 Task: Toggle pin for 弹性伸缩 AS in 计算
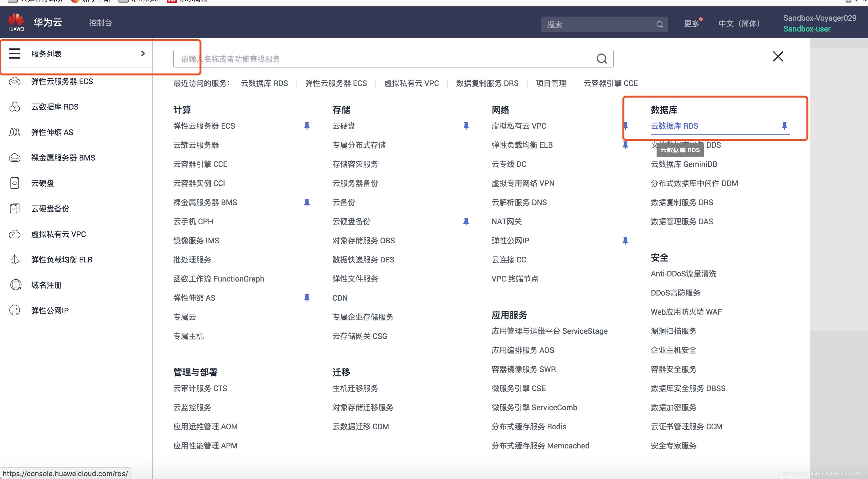tap(307, 298)
